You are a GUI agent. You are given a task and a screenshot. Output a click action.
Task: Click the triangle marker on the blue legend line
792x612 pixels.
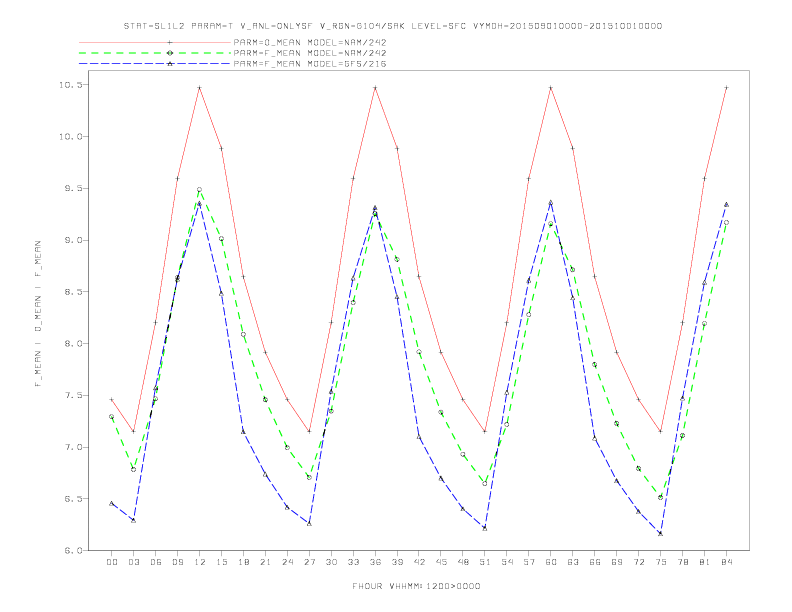coord(170,63)
